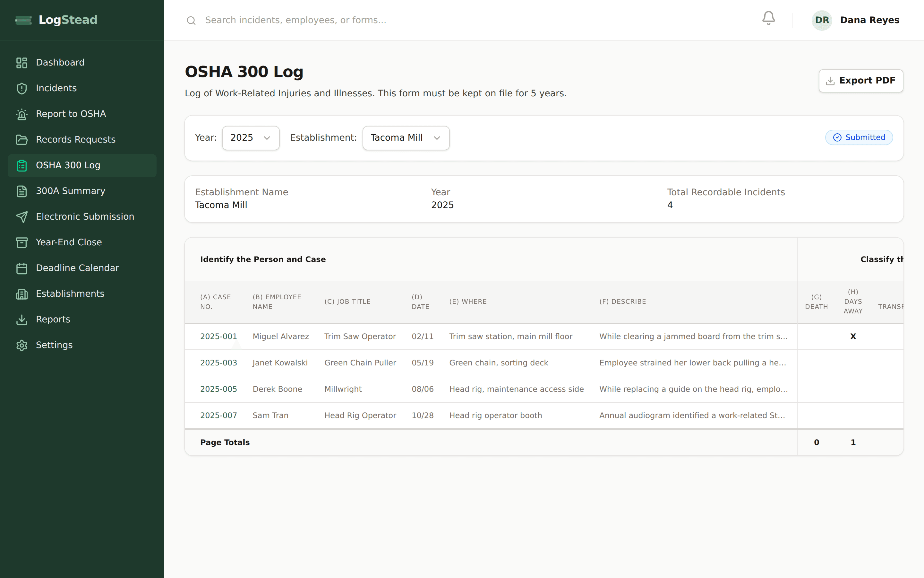Open the Year-End Close page
The width and height of the screenshot is (924, 578).
click(82, 242)
